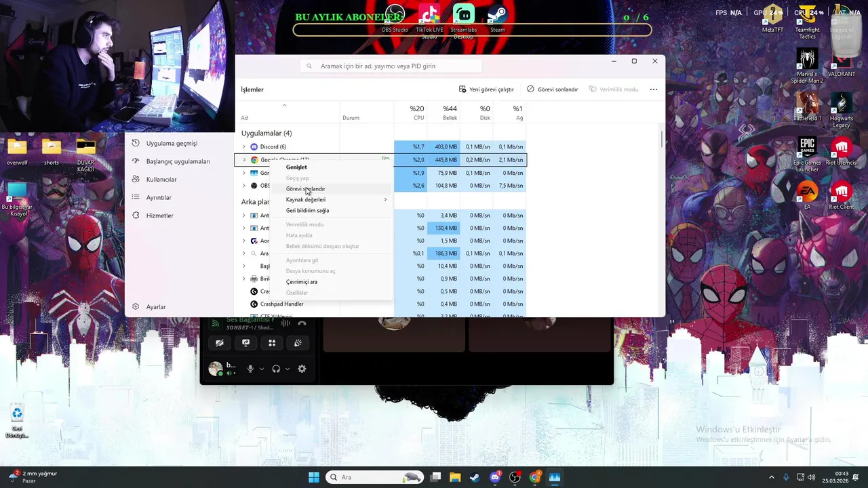Screen dimensions: 868x488
Task: Sort processes by the Bellek column
Action: (443, 113)
